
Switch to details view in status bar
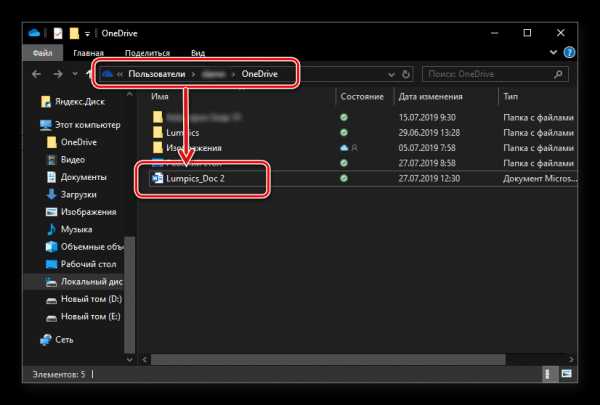[550, 374]
